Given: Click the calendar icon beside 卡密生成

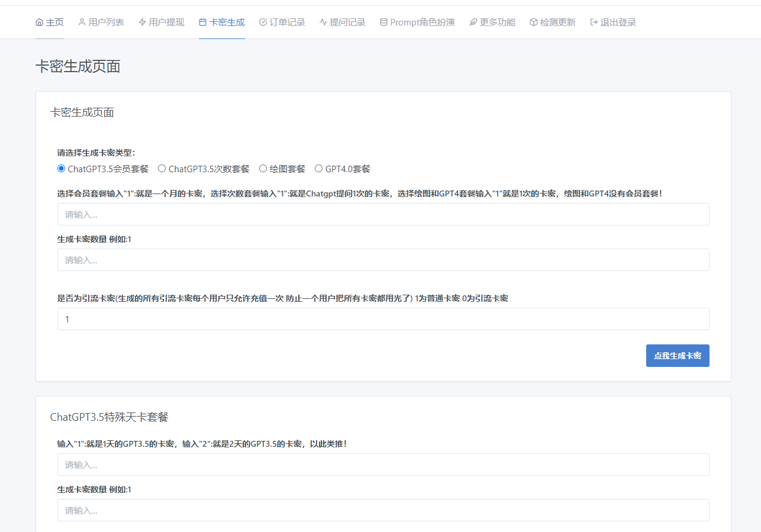Looking at the screenshot, I should coord(203,22).
